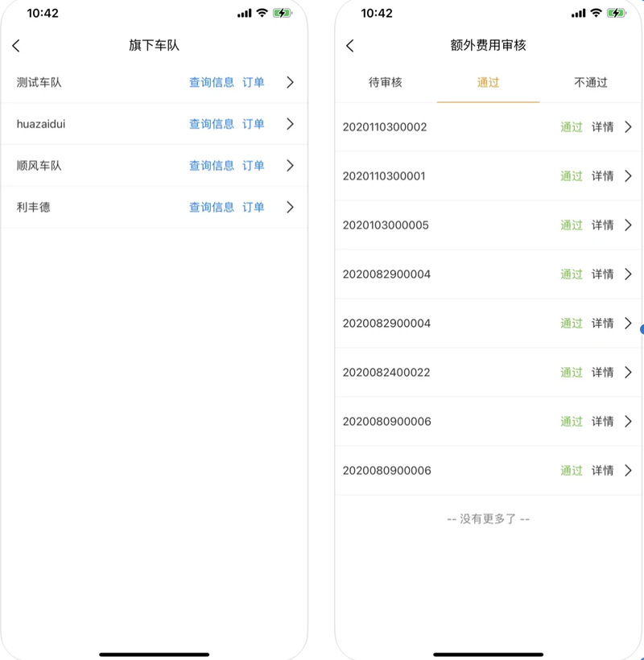Tap the 旗下车队 page title
Screen dimensions: 644x660
pos(154,45)
